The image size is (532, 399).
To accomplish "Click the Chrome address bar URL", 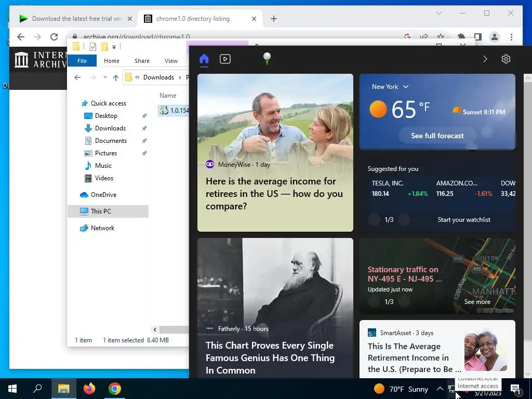I will 137,37.
